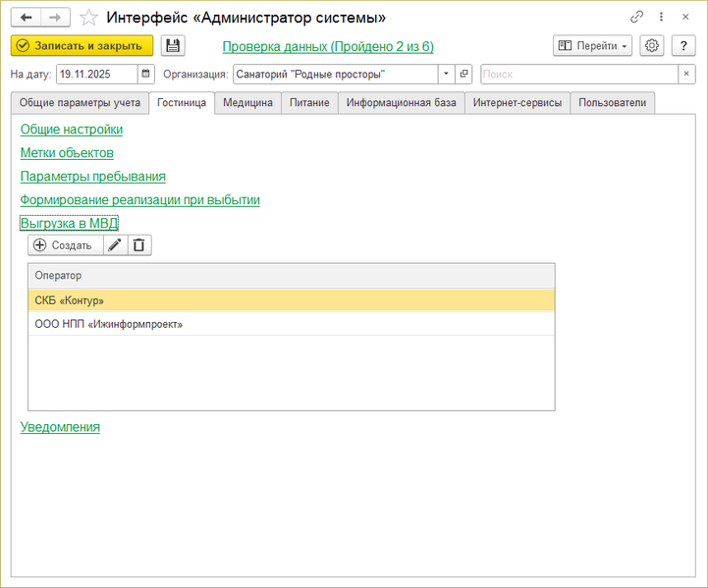This screenshot has width=708, height=588.
Task: Add form to favorites with star icon
Action: click(x=88, y=18)
